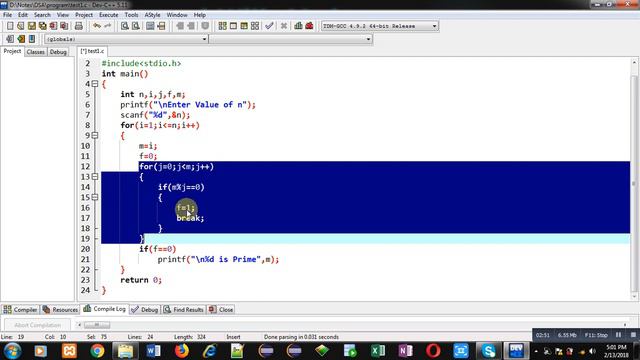
Task: Open the Windows Start button
Action: (13, 351)
